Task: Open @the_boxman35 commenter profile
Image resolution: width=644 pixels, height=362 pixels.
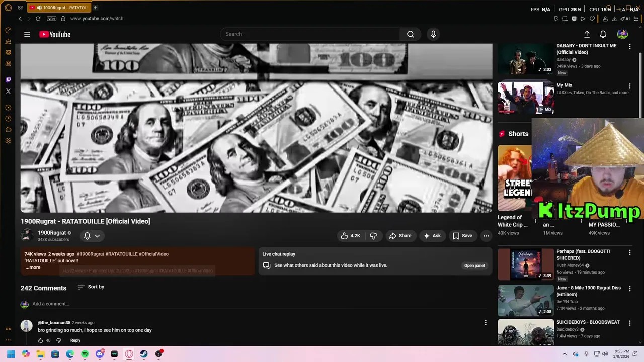Action: pos(54,323)
